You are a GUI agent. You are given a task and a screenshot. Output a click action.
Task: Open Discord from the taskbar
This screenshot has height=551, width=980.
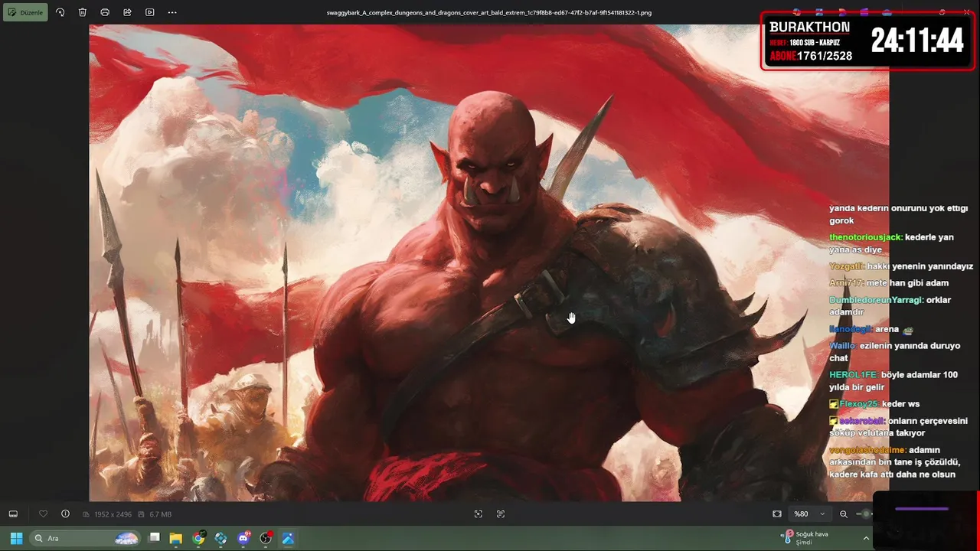click(244, 538)
